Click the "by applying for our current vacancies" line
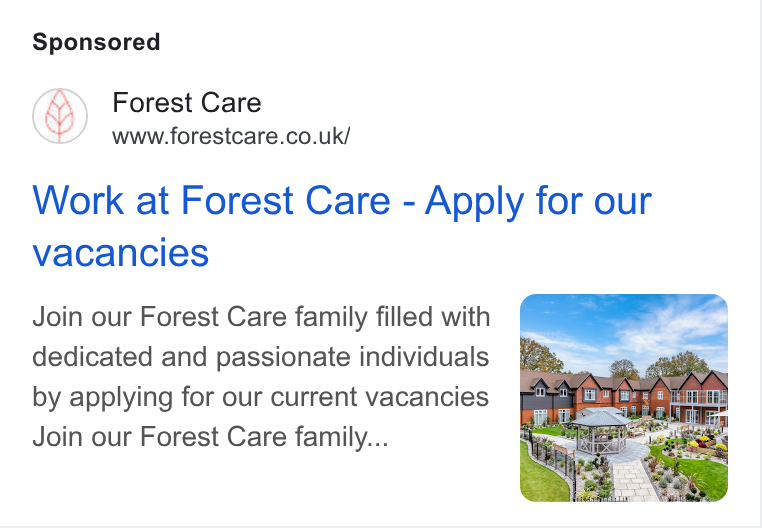 (260, 397)
